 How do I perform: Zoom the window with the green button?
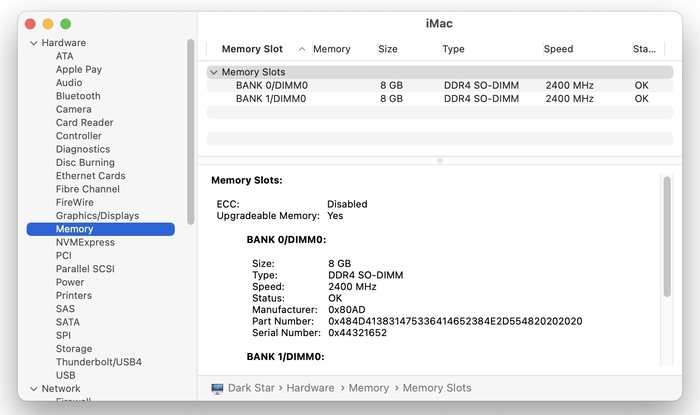66,24
